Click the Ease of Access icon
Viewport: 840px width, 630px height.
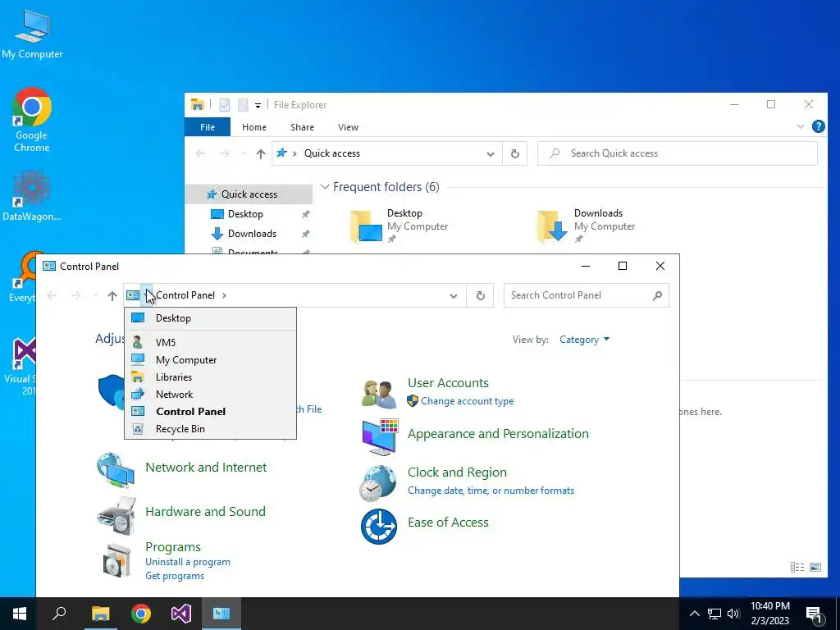point(379,527)
